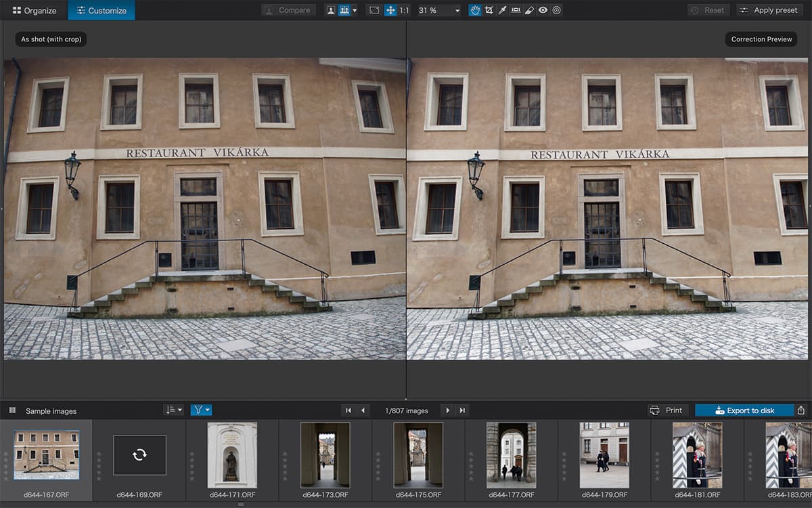
Task: Open the filmstrip sort order dropdown
Action: pyautogui.click(x=173, y=410)
